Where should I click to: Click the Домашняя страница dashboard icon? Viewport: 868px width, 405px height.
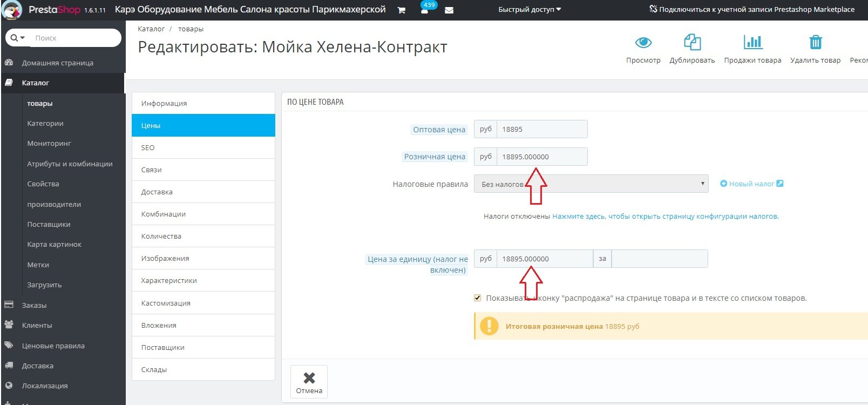pyautogui.click(x=9, y=63)
